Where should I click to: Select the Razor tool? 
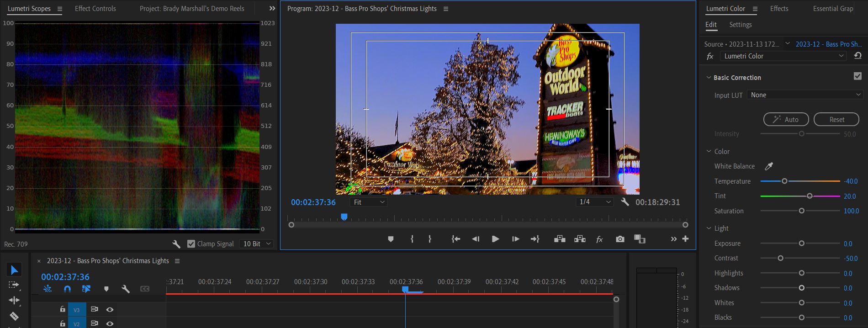[x=14, y=316]
